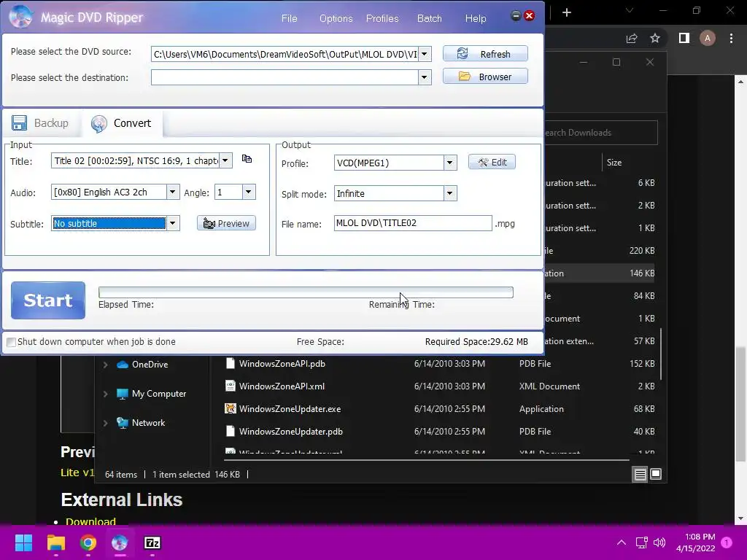Open the Windows Start menu

(23, 542)
